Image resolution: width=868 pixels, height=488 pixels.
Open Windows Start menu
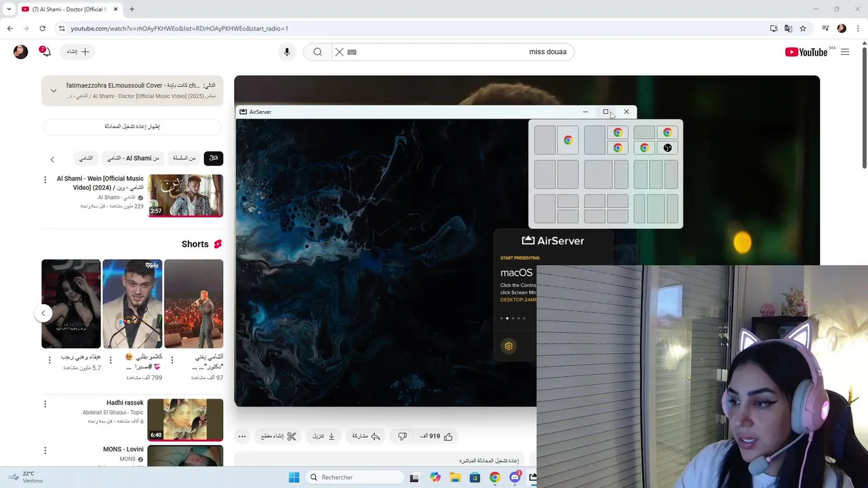294,477
